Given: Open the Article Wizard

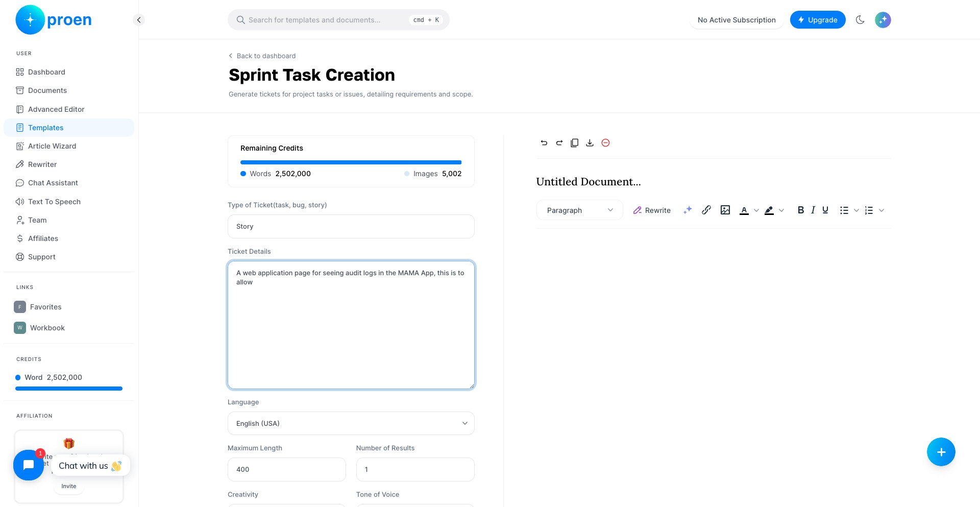Looking at the screenshot, I should tap(69, 146).
